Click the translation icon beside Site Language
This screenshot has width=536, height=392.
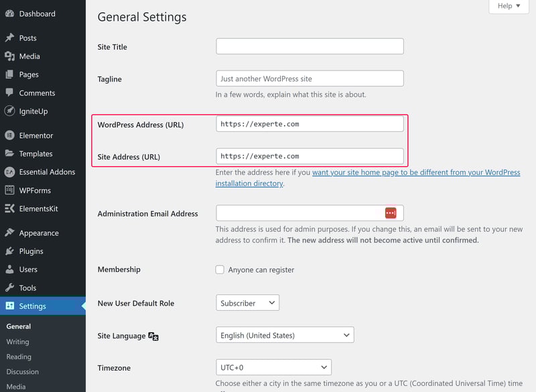click(153, 336)
